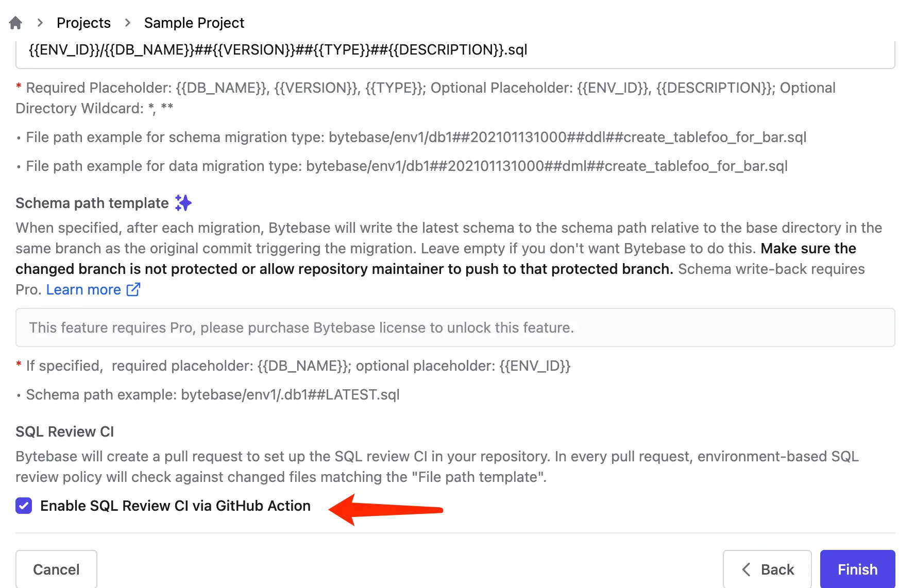Select Sample Project in the breadcrumb trail
Screen dimensions: 915x588
point(194,23)
